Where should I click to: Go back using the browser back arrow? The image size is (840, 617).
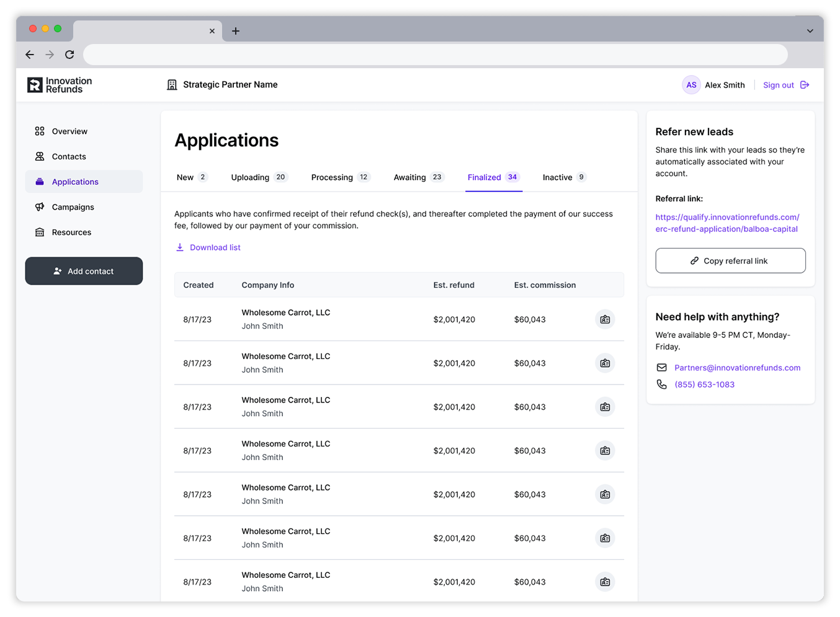click(30, 55)
